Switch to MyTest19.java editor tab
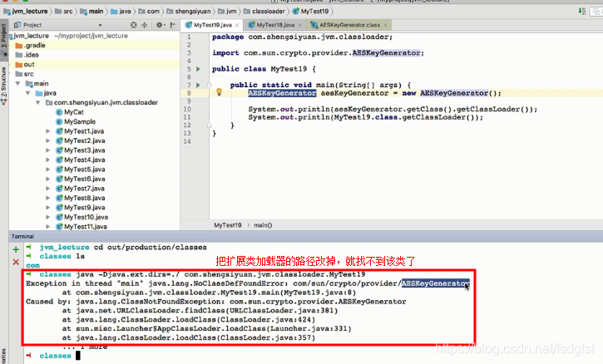 (213, 25)
